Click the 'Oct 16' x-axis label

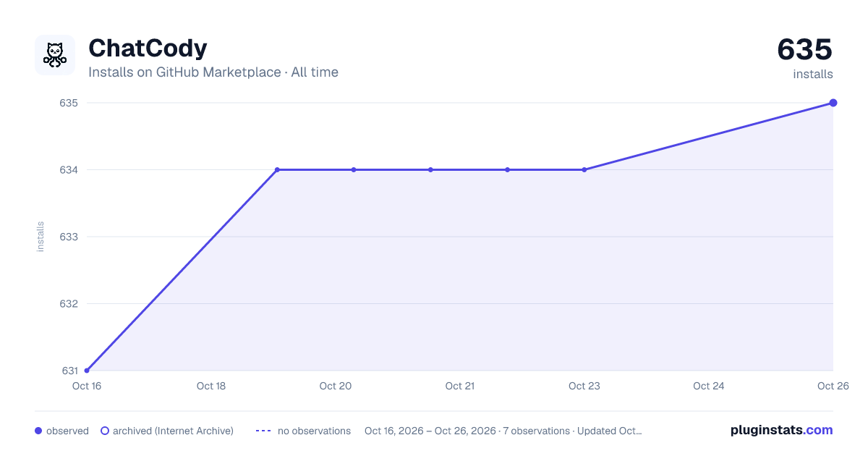[86, 386]
